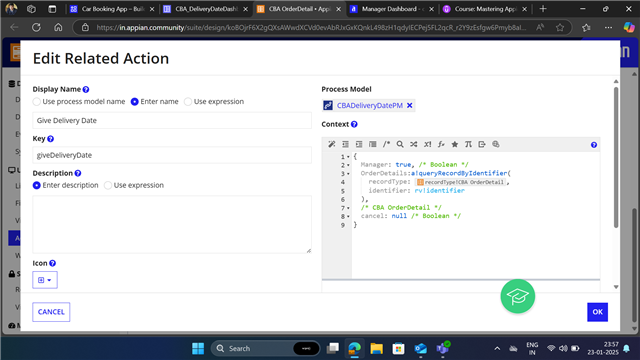Viewport: 640px width, 360px height.
Task: Open a new browser tab
Action: pyautogui.click(x=543, y=9)
